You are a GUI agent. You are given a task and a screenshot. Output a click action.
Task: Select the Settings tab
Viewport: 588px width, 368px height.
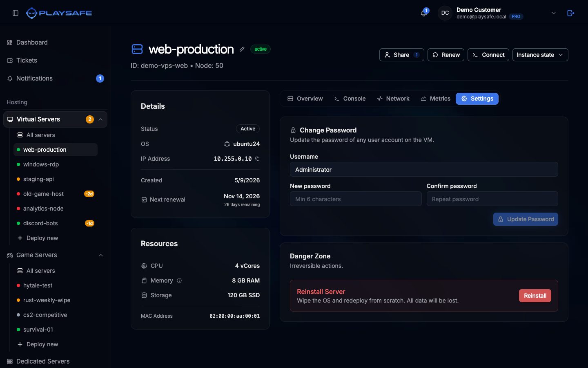pos(477,99)
